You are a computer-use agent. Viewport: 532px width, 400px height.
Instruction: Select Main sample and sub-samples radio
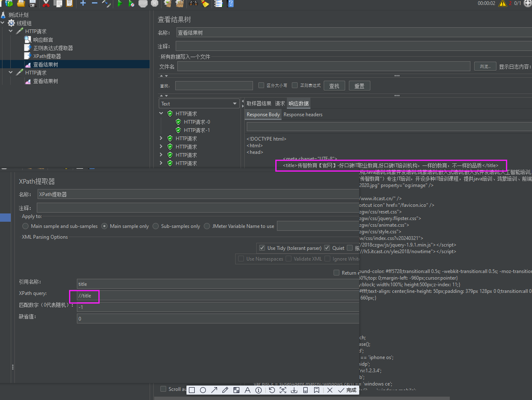[26, 226]
